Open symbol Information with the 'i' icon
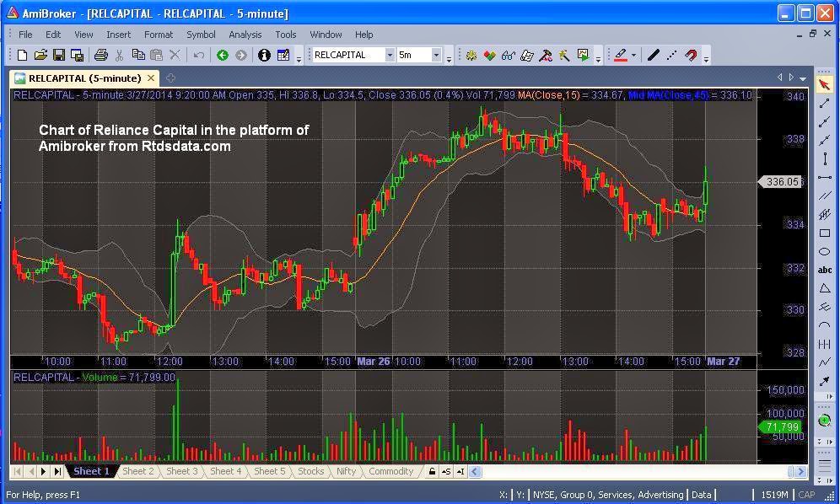This screenshot has width=840, height=504. [264, 55]
